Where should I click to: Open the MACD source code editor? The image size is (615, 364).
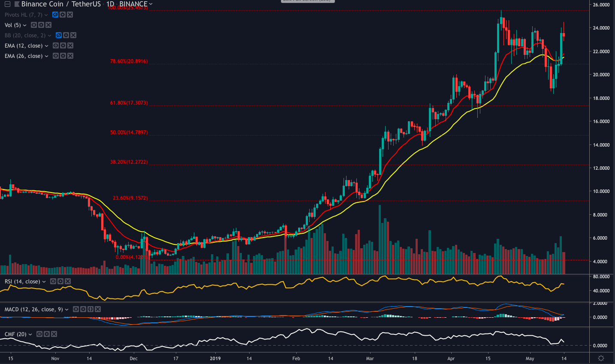tap(90, 309)
